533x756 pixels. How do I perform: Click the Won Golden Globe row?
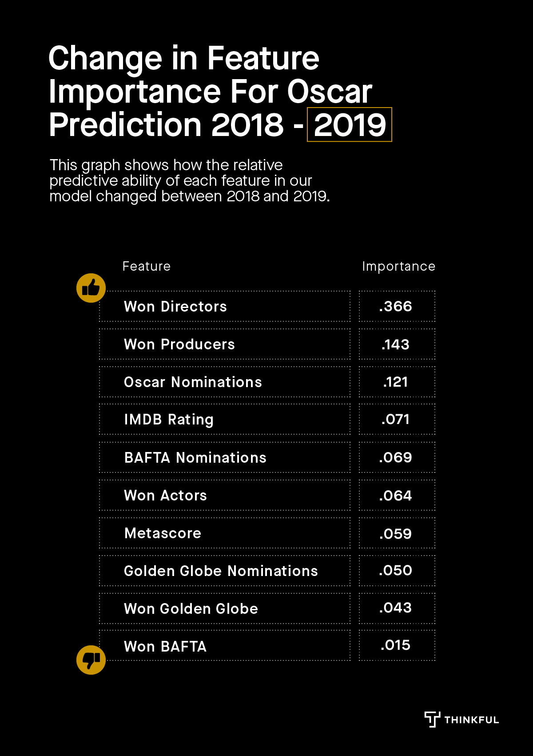click(225, 608)
